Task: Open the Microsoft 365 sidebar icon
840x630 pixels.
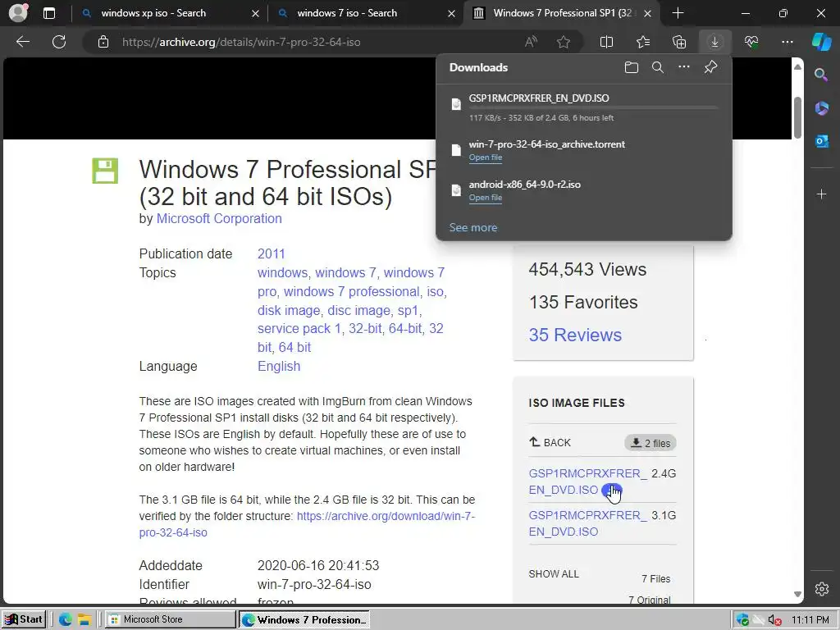Action: coord(821,108)
